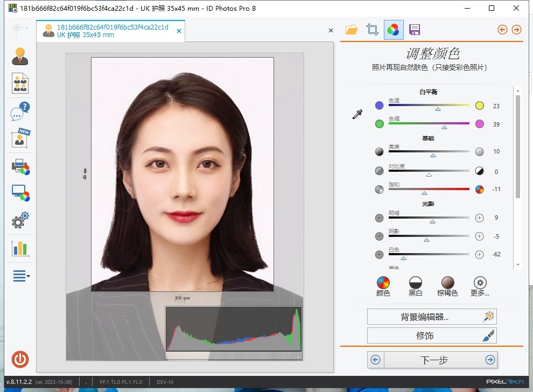
Task: Open the folder icon to load a photo
Action: 352,30
